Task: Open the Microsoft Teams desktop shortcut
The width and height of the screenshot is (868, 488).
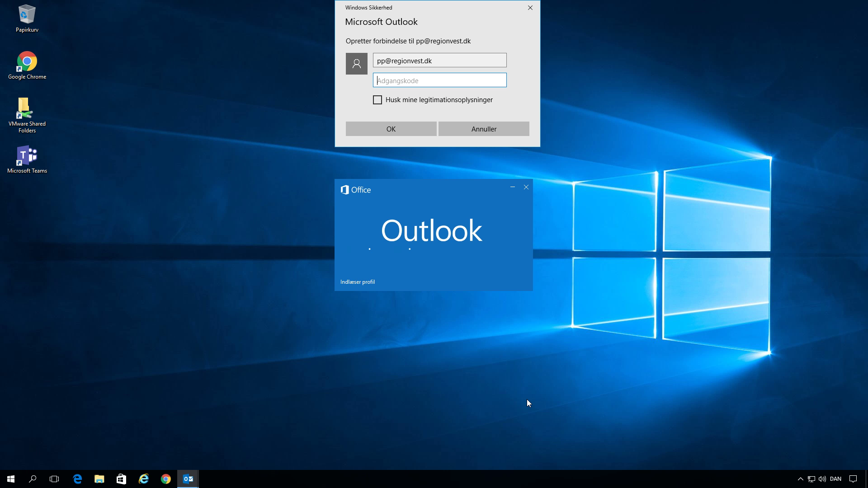Action: click(x=27, y=160)
